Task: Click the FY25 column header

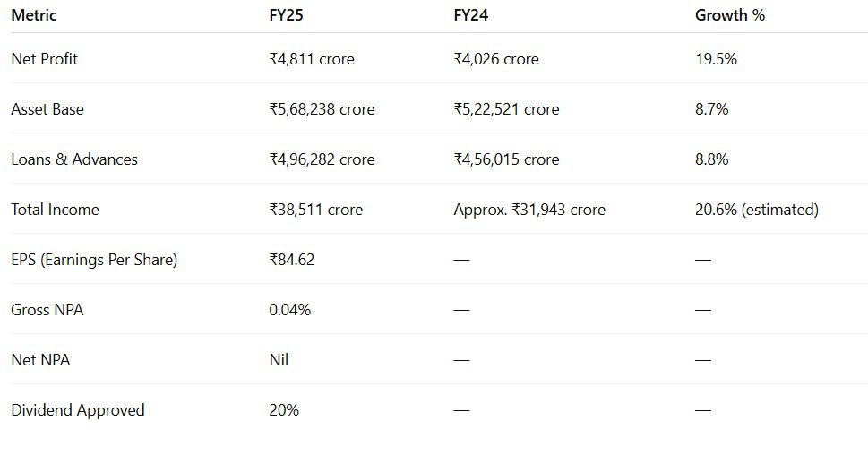Action: 286,15
